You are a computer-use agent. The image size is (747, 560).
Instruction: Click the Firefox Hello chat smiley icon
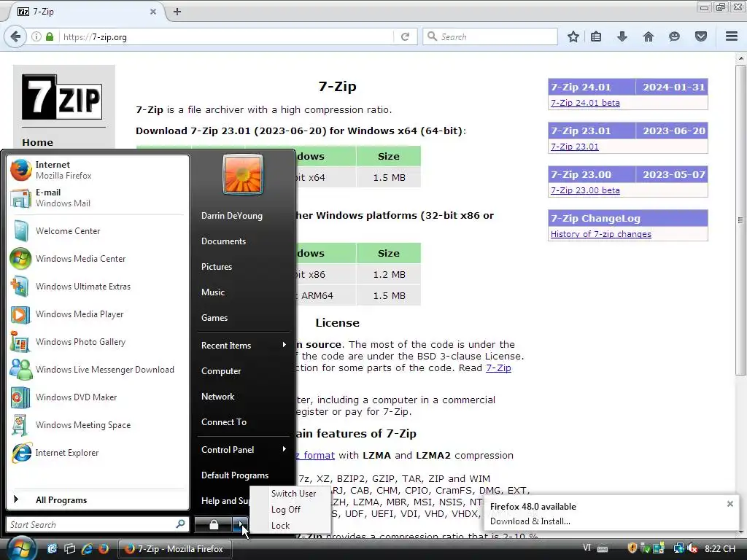click(x=674, y=36)
